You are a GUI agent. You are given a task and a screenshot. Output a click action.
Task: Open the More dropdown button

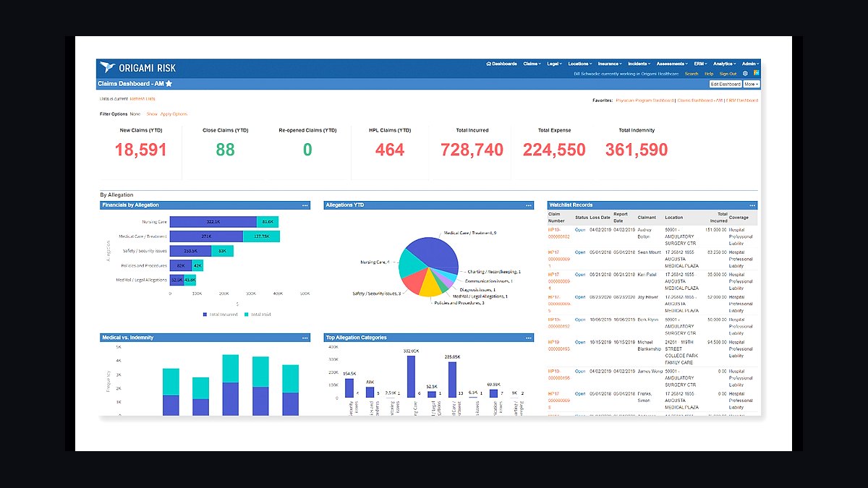pyautogui.click(x=752, y=84)
